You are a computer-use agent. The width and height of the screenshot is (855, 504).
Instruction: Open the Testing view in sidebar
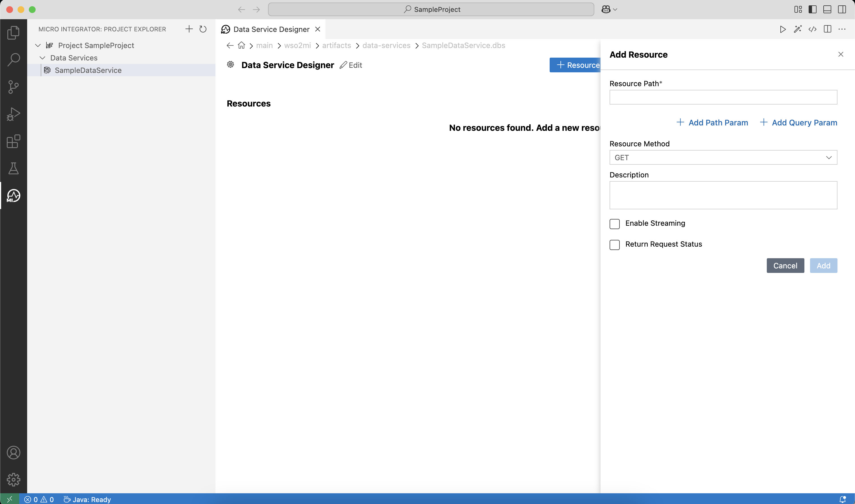(13, 168)
